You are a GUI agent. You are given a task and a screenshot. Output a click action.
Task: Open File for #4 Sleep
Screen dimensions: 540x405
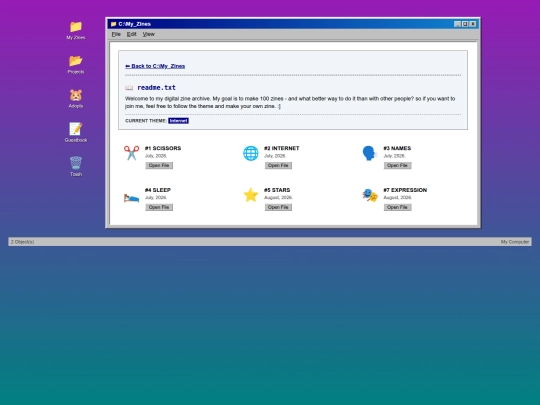(x=159, y=207)
